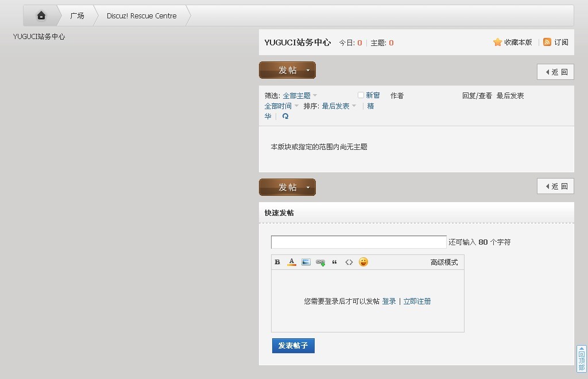Viewport: 588px width, 379px height.
Task: Open the 全部时间 filter dropdown
Action: (x=281, y=106)
